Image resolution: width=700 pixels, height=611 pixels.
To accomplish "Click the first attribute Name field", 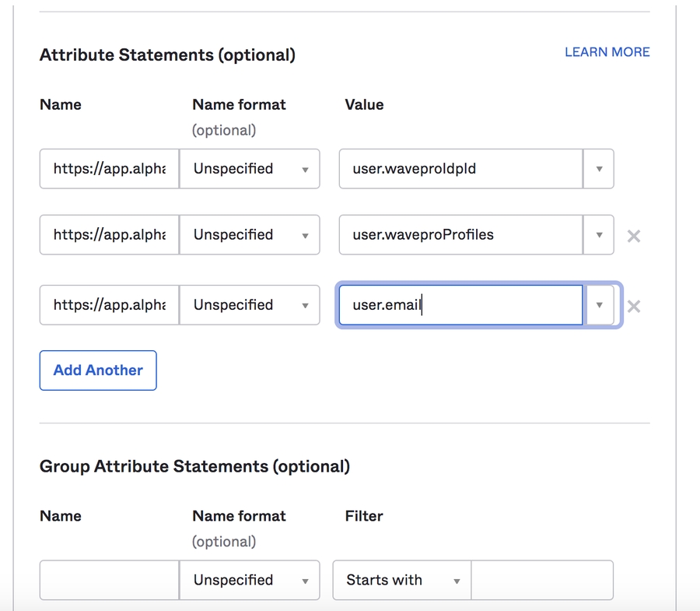I will 109,169.
